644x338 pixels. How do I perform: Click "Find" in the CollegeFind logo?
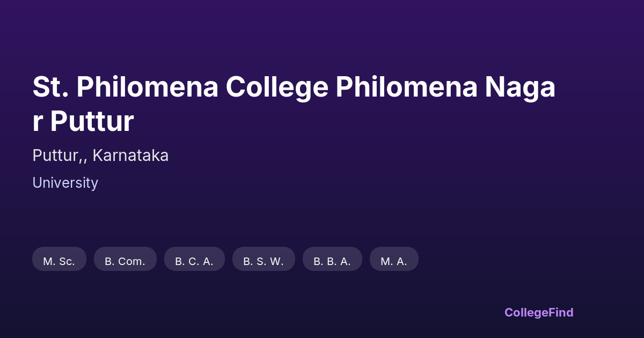click(560, 312)
